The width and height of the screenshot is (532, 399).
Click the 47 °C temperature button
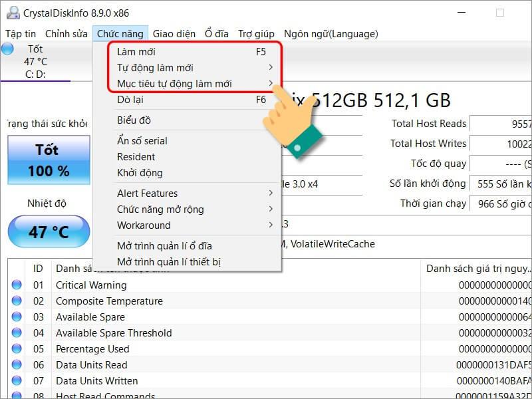coord(49,232)
